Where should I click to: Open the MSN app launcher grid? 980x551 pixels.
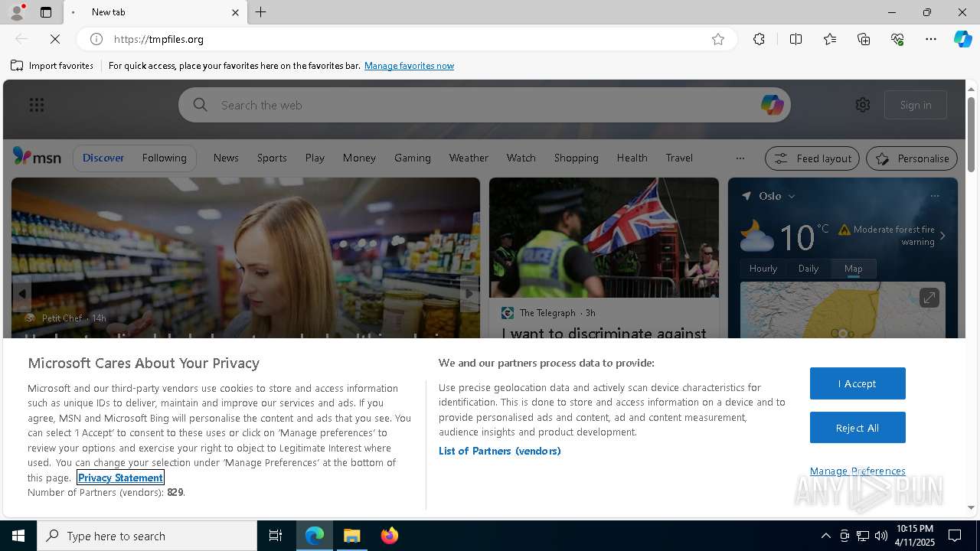click(x=37, y=105)
